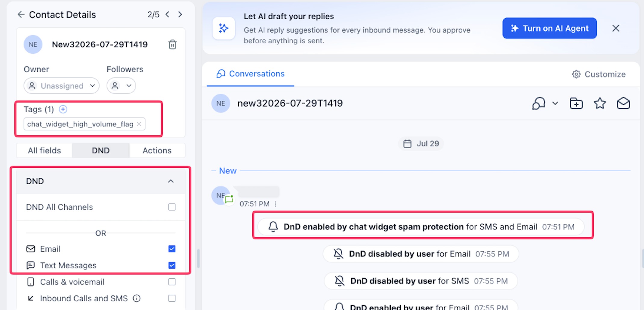Mark conversation as read envelope icon
644x310 pixels.
(x=623, y=103)
